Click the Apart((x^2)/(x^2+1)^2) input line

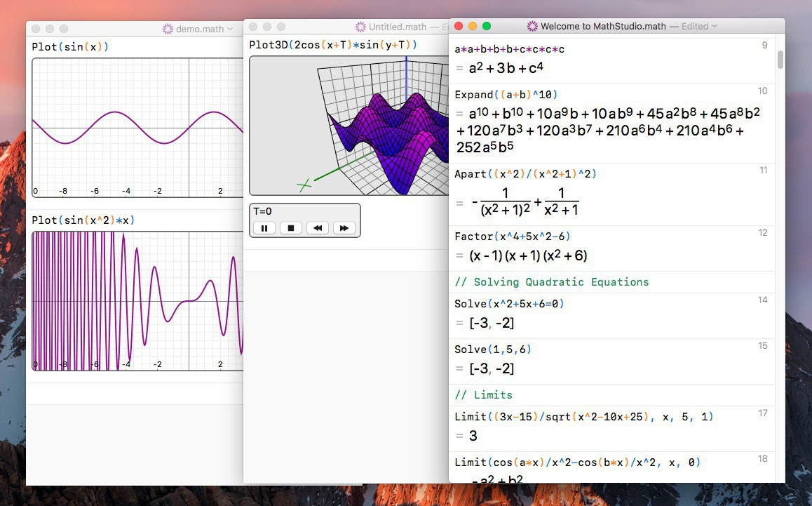pos(525,173)
